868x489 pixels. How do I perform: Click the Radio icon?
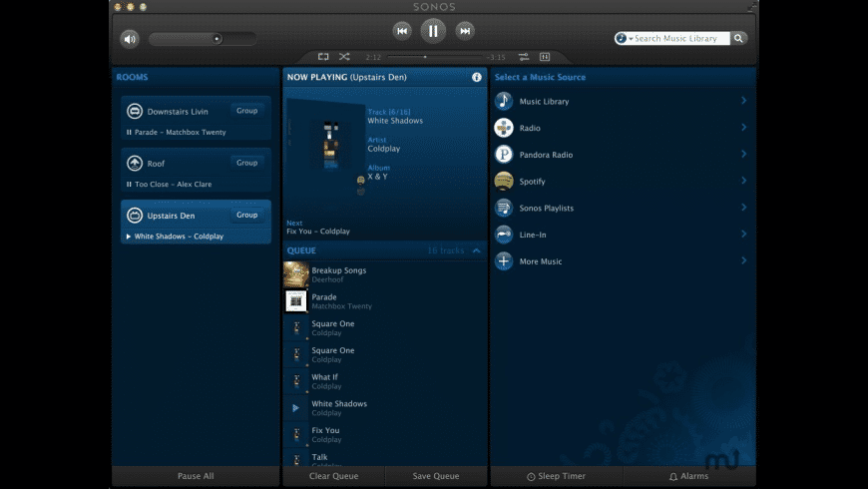(x=504, y=128)
